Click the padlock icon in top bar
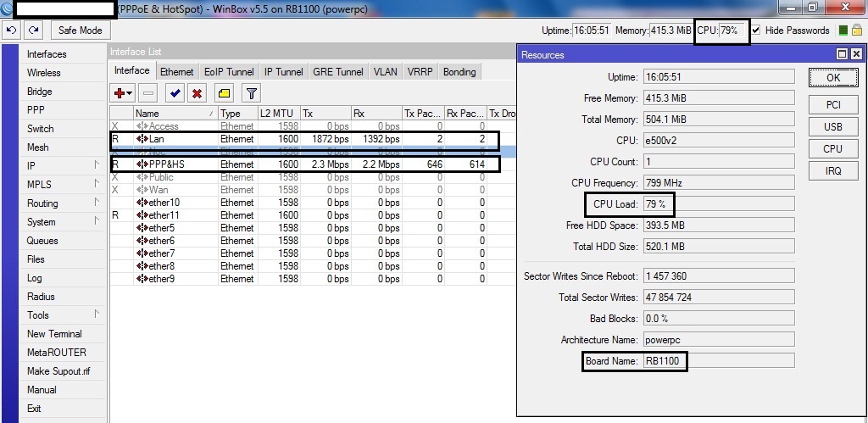Screen dimensions: 868x423 858,30
